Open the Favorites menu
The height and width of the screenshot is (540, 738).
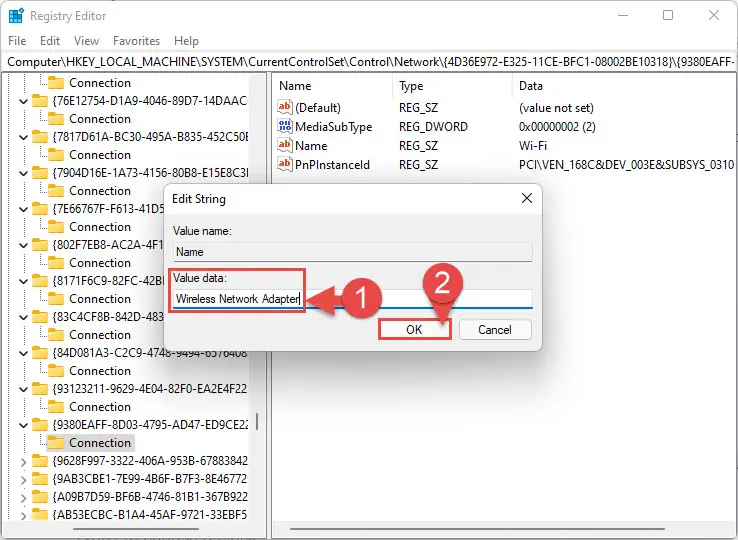point(136,41)
